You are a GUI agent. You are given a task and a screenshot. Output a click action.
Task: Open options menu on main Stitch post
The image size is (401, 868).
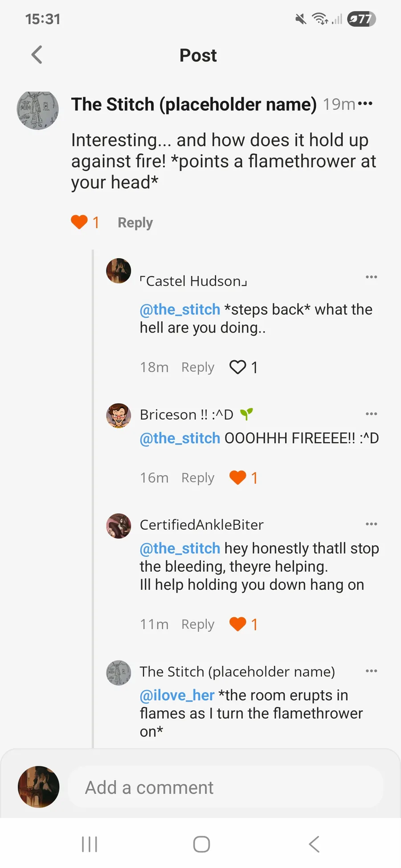(365, 104)
